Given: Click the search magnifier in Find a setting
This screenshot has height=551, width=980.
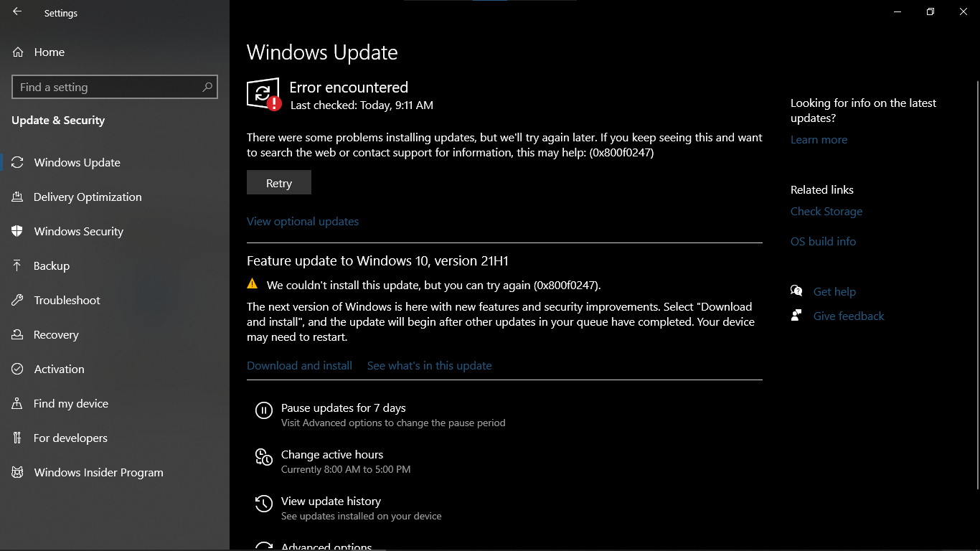Looking at the screenshot, I should pos(207,87).
